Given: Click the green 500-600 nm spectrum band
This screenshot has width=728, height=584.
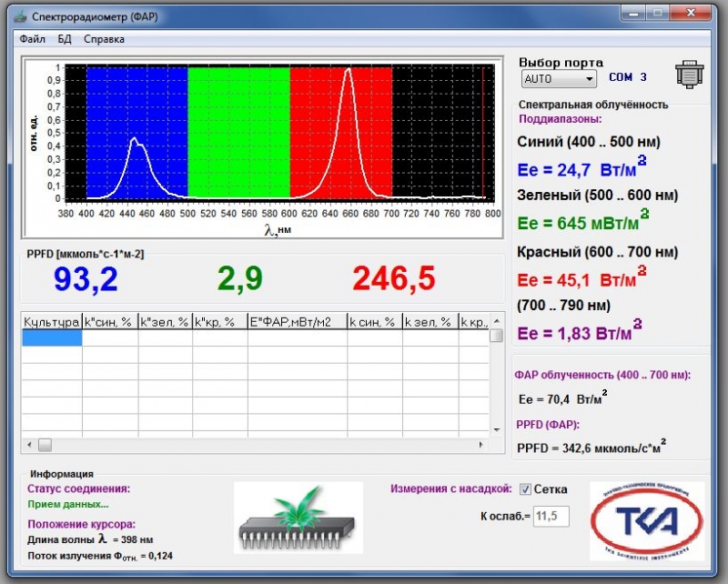Looking at the screenshot, I should [x=238, y=132].
